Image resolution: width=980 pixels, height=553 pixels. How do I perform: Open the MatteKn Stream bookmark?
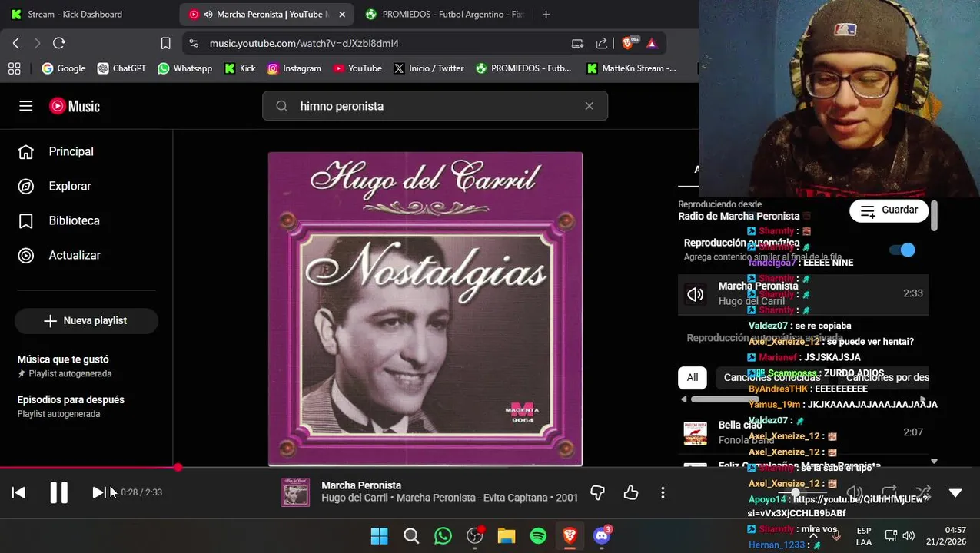(631, 68)
